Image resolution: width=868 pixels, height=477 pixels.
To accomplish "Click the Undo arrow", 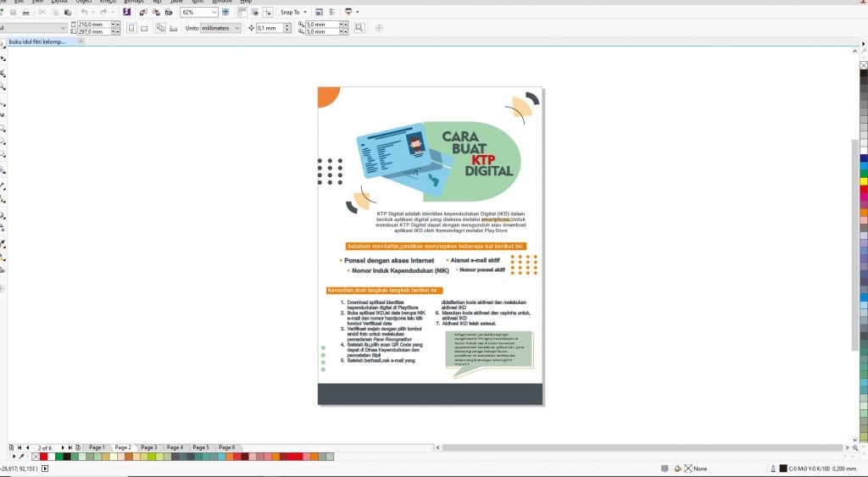I will point(84,12).
